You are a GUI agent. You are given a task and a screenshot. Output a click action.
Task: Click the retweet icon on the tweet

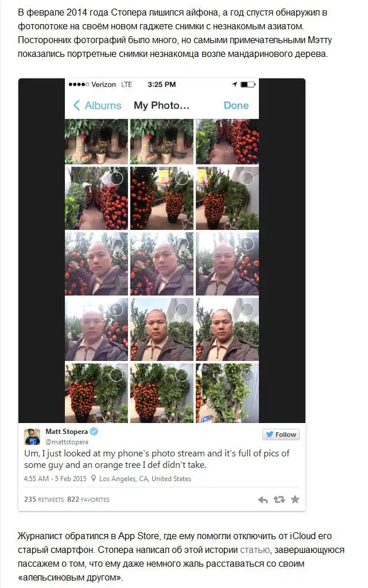coord(279,499)
